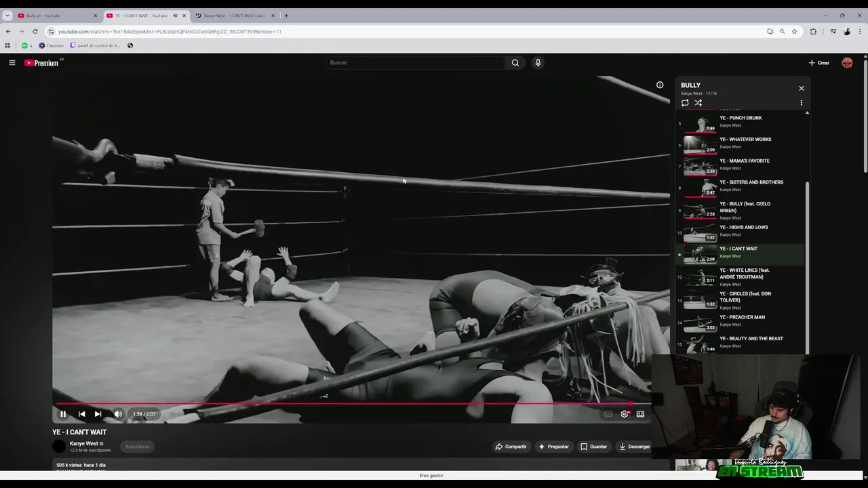Play YE - WHATEVER WORKS from playlist
The width and height of the screenshot is (868, 488).
coord(741,144)
